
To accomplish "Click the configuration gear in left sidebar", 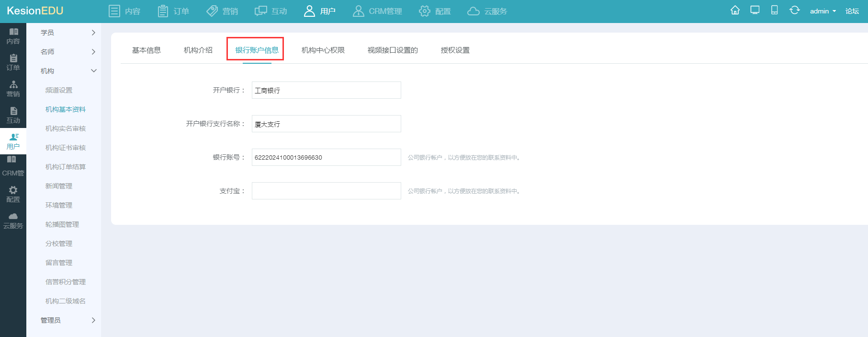I will click(13, 190).
